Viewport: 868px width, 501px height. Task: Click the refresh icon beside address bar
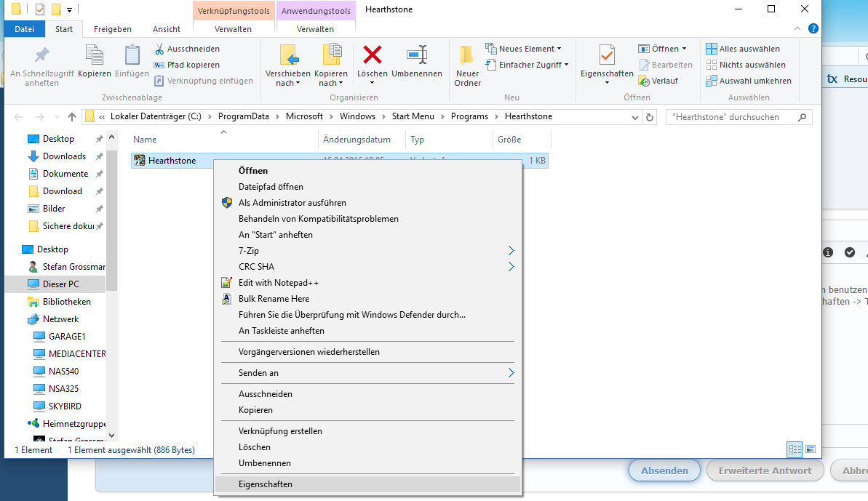(x=650, y=117)
